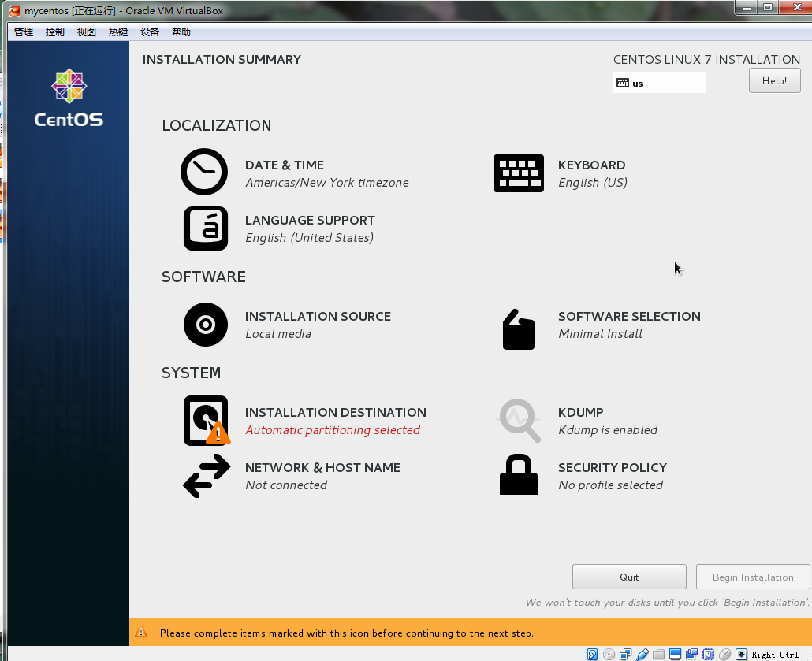The image size is (812, 661).
Task: Click VirtualBox keyboard capture arrow icon
Action: (742, 654)
